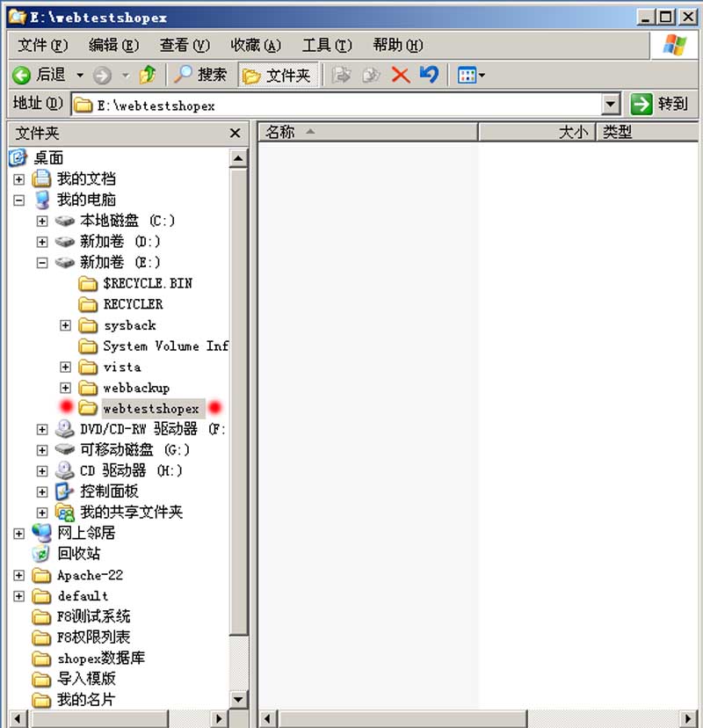This screenshot has width=703, height=728.
Task: Open the 编辑(E) menu
Action: pos(113,46)
